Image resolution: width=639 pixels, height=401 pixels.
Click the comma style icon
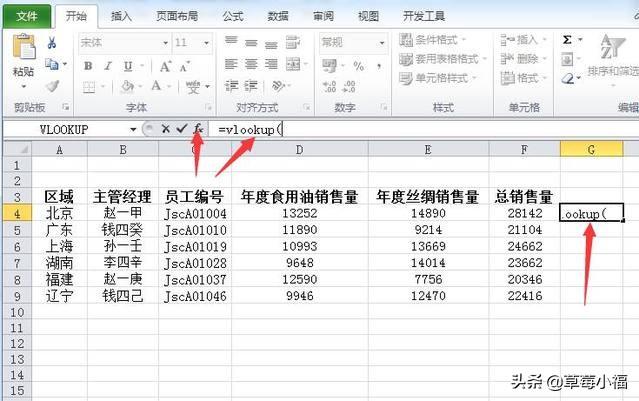coord(379,66)
